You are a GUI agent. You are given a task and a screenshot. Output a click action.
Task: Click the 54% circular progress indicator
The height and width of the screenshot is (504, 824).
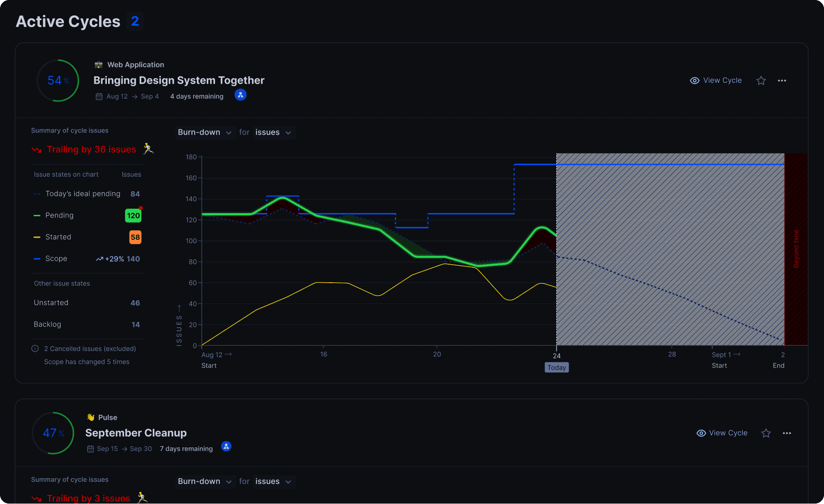click(58, 81)
